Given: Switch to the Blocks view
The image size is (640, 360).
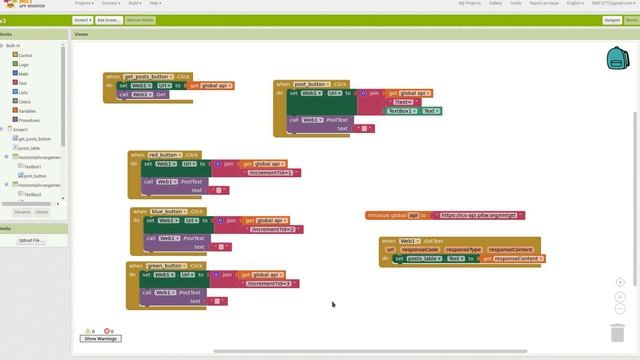Looking at the screenshot, I should pyautogui.click(x=631, y=20).
